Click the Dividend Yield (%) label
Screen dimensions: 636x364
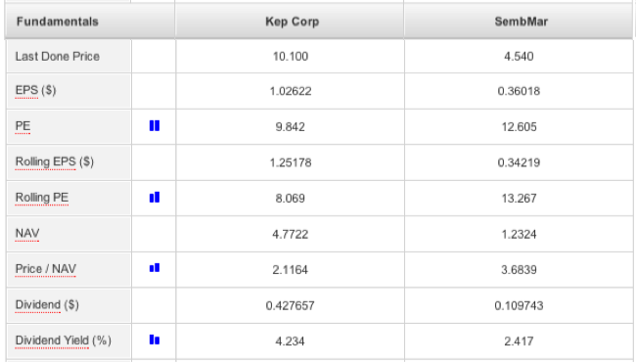[x=64, y=341]
